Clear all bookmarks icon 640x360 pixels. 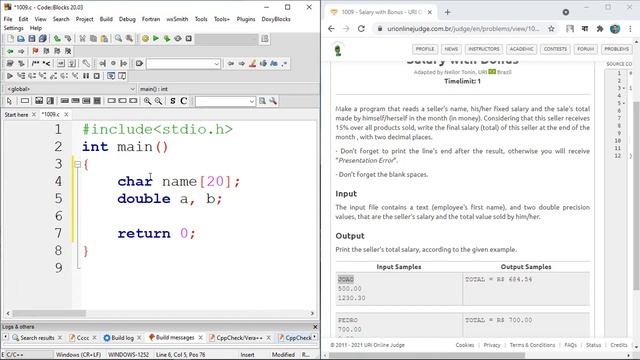point(68,51)
